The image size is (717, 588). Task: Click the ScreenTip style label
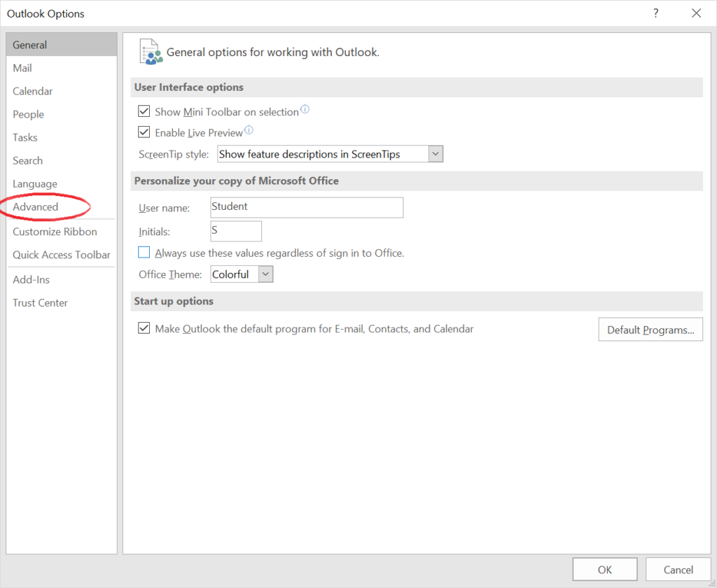point(174,155)
